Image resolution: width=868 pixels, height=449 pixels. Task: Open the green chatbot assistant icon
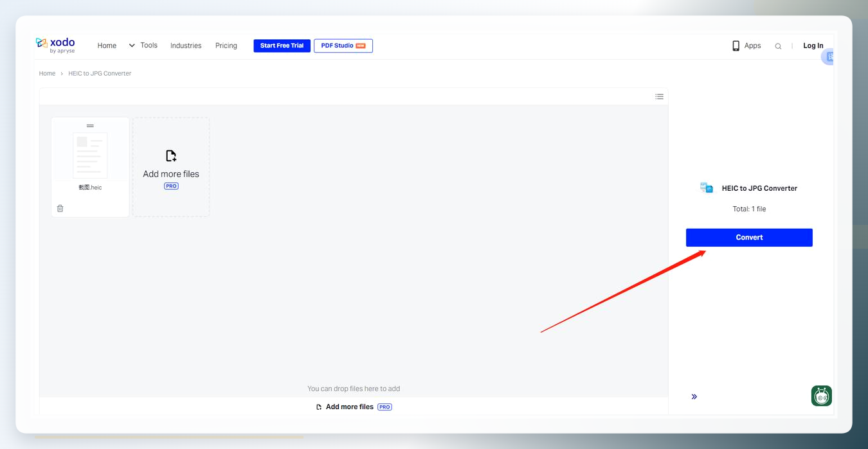coord(822,396)
